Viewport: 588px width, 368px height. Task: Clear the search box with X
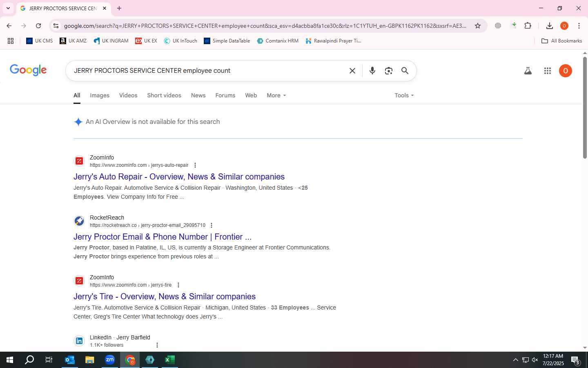[x=352, y=71]
